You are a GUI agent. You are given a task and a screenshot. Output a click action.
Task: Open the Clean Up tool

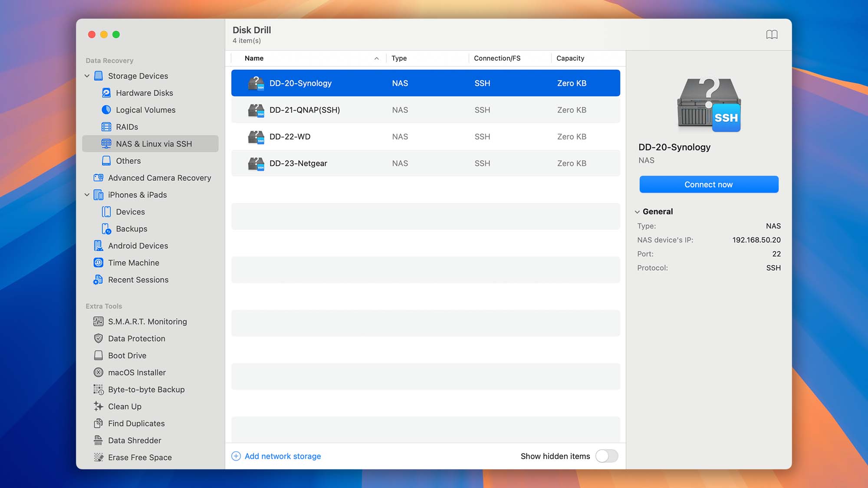point(125,406)
